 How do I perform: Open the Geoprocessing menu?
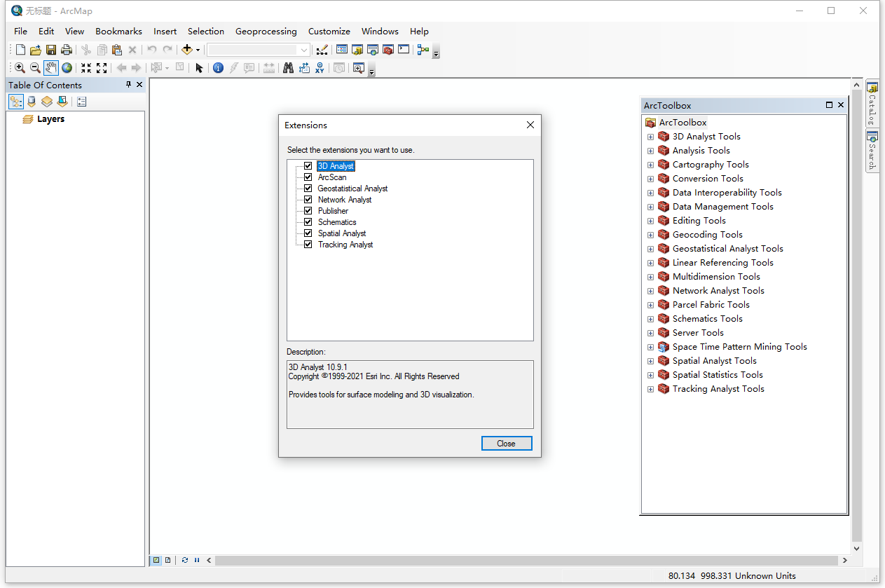266,32
